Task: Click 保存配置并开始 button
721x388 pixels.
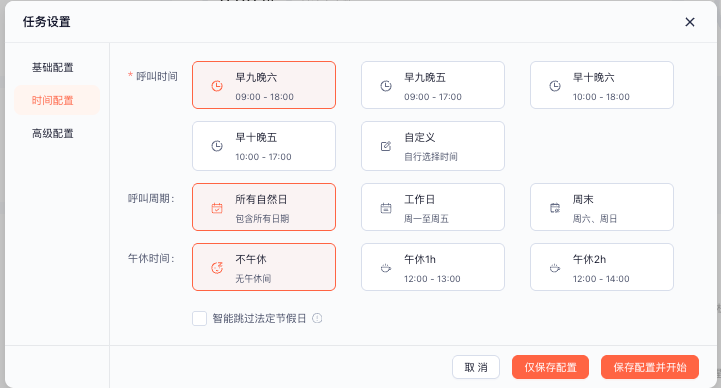Action: click(x=650, y=367)
